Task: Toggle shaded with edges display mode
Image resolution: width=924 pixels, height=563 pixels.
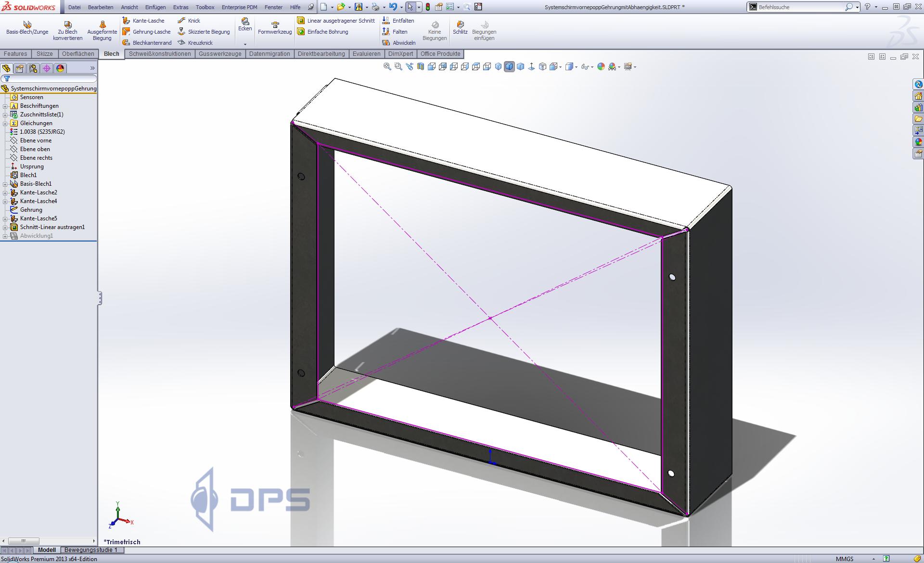Action: coord(509,67)
